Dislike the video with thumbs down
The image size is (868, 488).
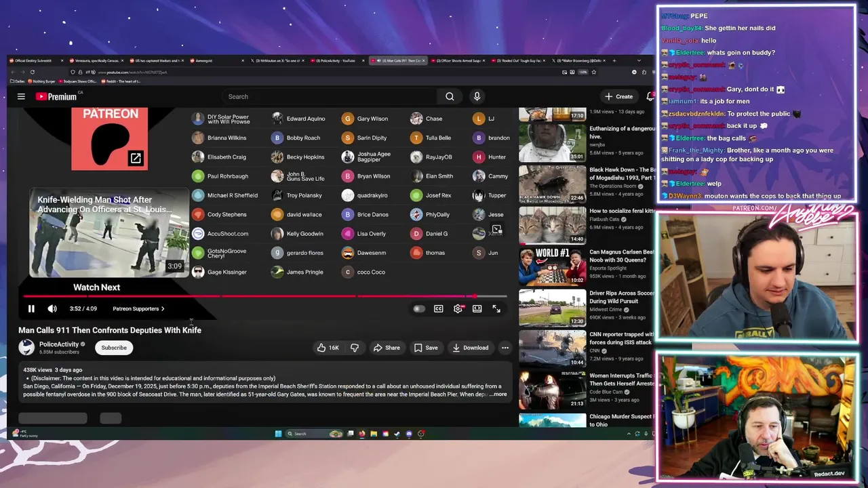[x=355, y=348]
